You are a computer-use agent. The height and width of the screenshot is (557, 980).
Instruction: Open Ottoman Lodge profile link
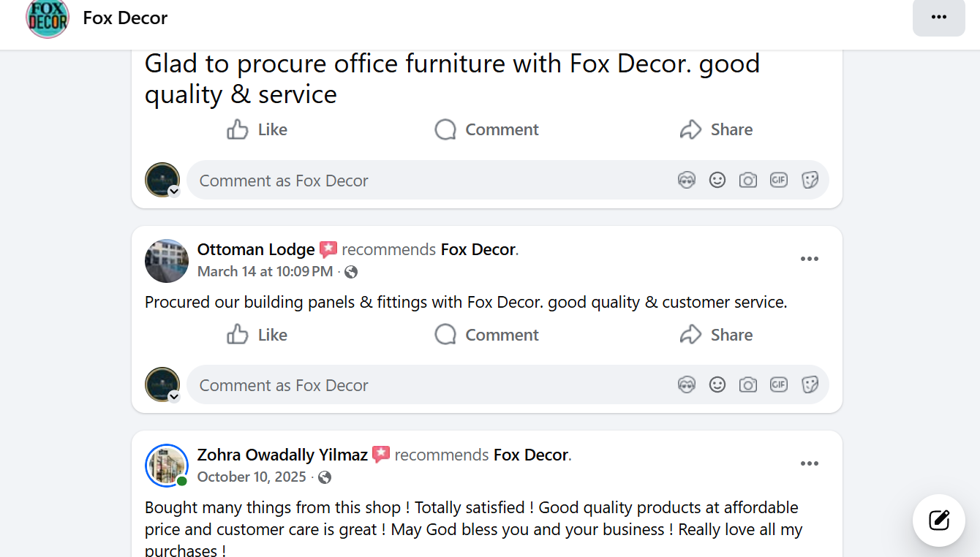256,250
